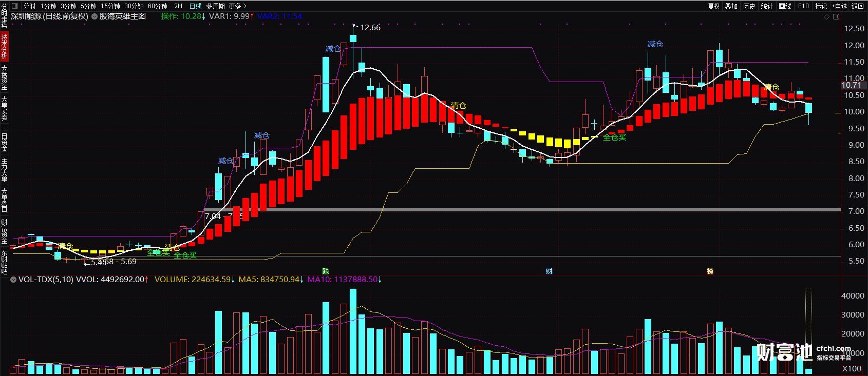Image resolution: width=868 pixels, height=376 pixels.
Task: Expand the 更多 periods menu
Action: [x=237, y=6]
